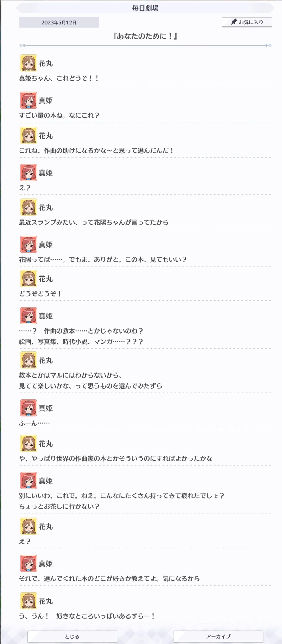Add this story to お気に入り favorites
This screenshot has width=282, height=644.
click(x=247, y=22)
